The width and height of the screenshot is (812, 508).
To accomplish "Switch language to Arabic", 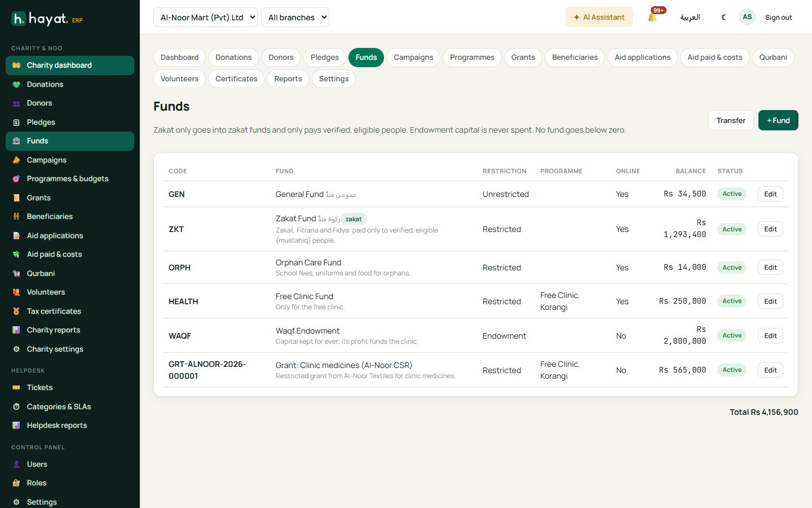I will click(690, 17).
